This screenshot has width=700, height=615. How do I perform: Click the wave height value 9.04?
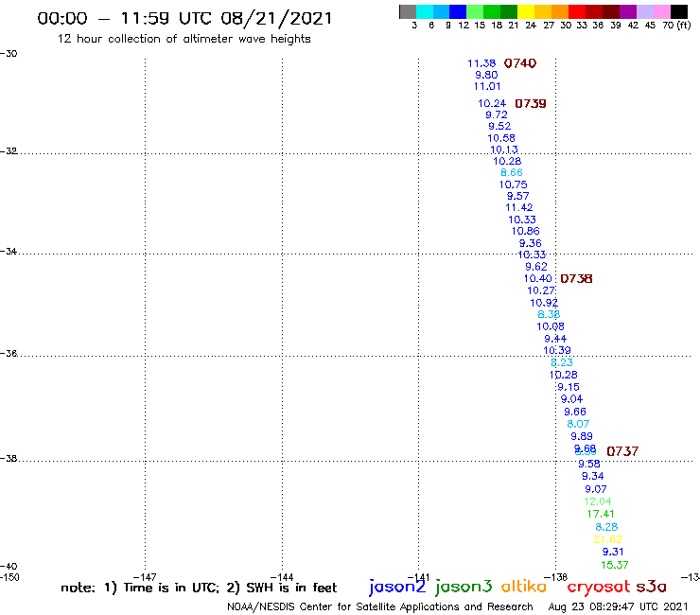[571, 399]
